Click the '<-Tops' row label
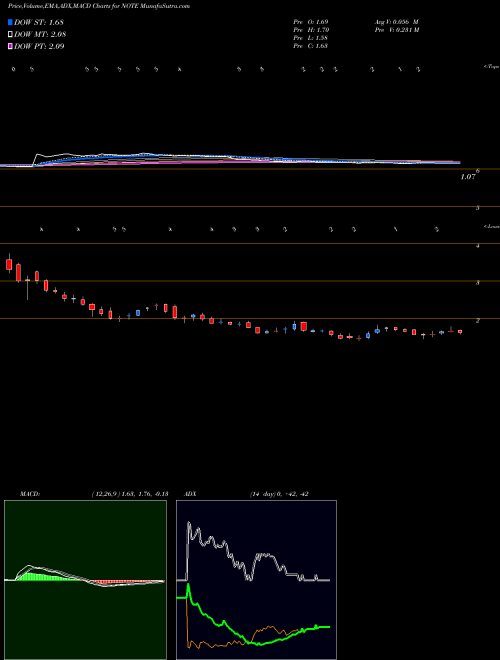Screen dimensions: 500x660 pos(492,67)
